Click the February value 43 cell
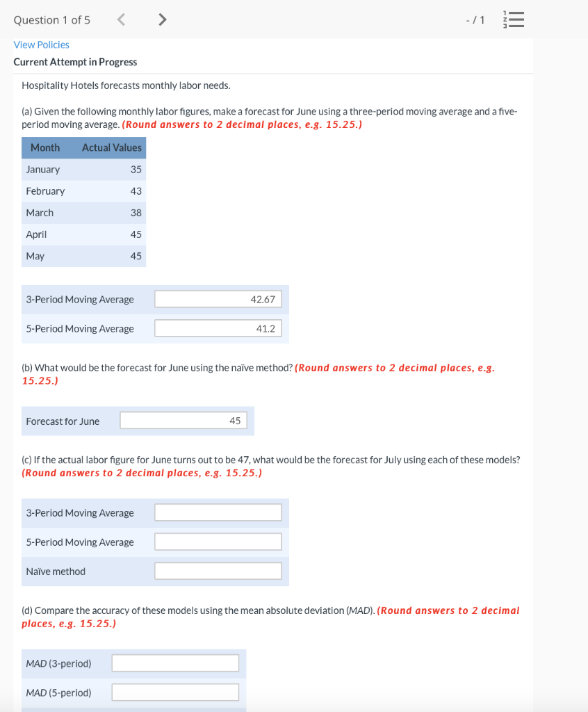588x712 pixels. 137,191
